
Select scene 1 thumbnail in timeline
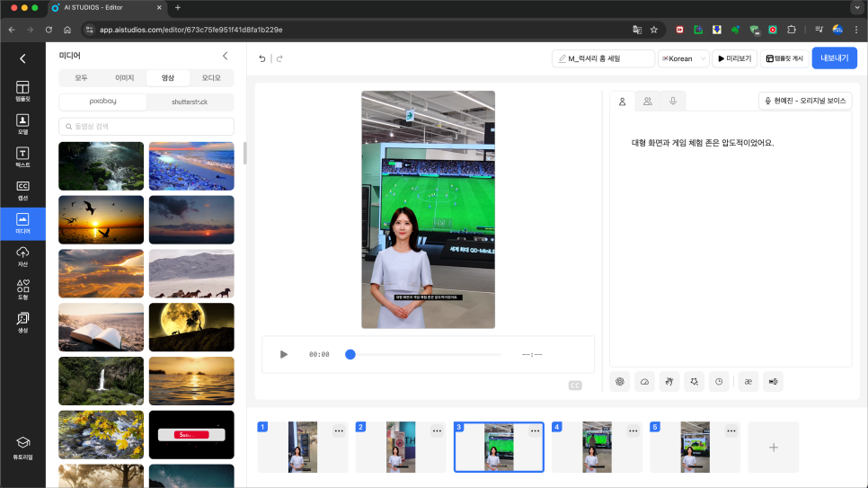302,447
